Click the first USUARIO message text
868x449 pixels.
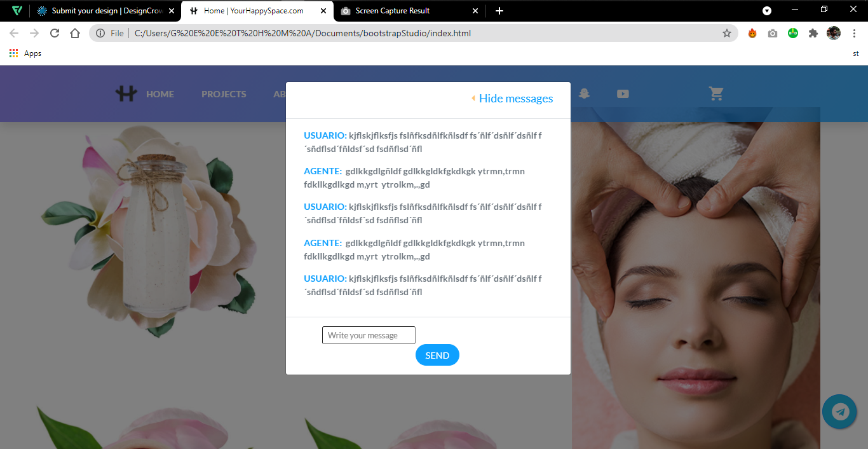(423, 142)
